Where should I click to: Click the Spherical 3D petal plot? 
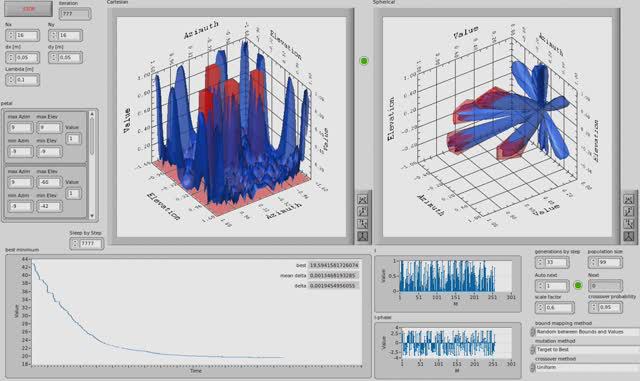point(498,127)
